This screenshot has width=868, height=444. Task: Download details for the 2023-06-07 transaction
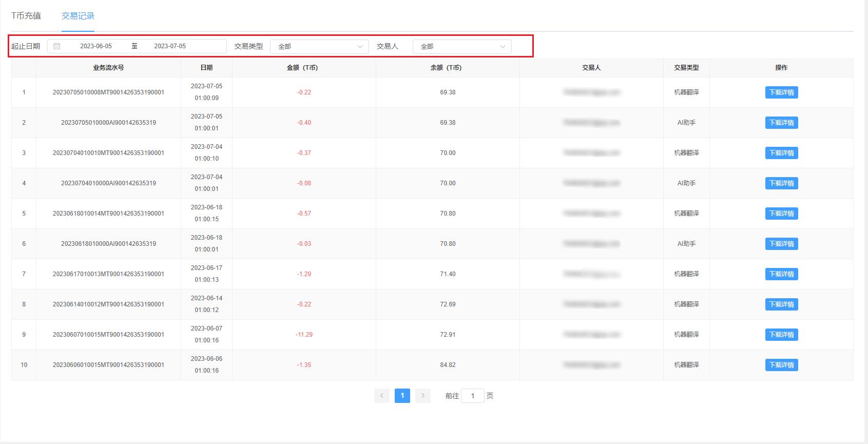click(x=781, y=335)
